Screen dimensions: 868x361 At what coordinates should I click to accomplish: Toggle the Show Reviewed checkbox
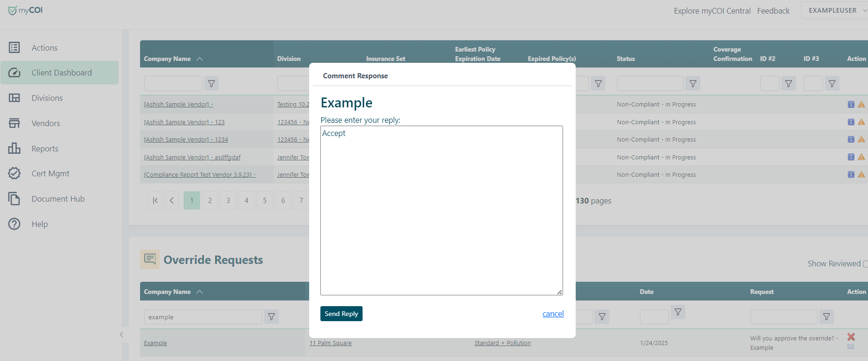pyautogui.click(x=865, y=264)
